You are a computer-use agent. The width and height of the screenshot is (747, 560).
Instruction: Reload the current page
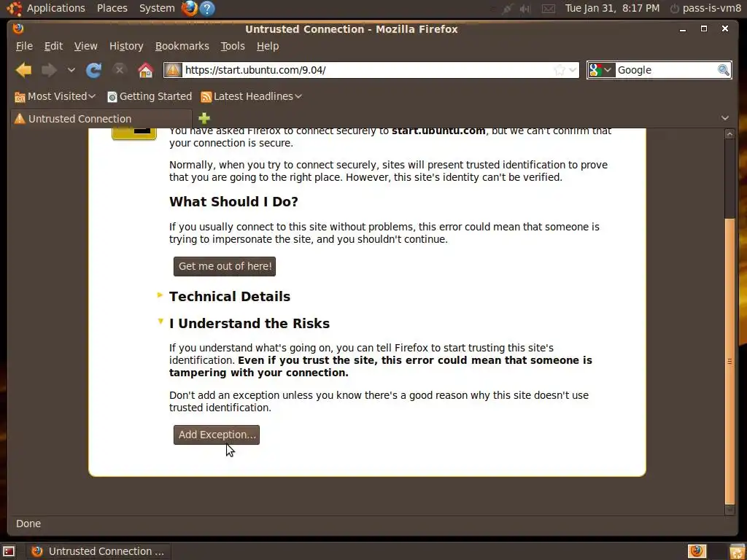pos(93,70)
